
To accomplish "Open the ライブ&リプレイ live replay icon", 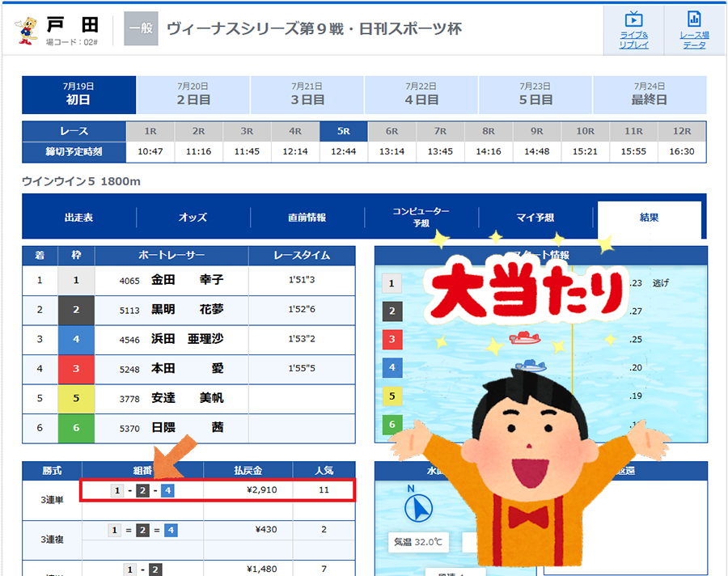I will coord(633,30).
